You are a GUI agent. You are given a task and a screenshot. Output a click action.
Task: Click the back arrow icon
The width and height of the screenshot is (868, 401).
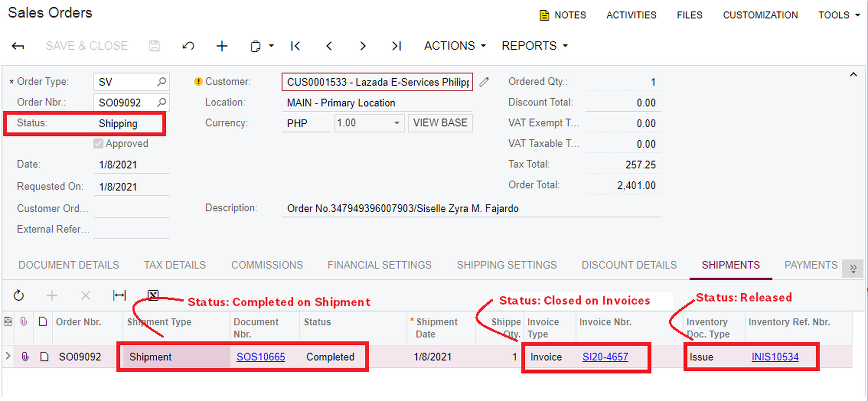(18, 46)
